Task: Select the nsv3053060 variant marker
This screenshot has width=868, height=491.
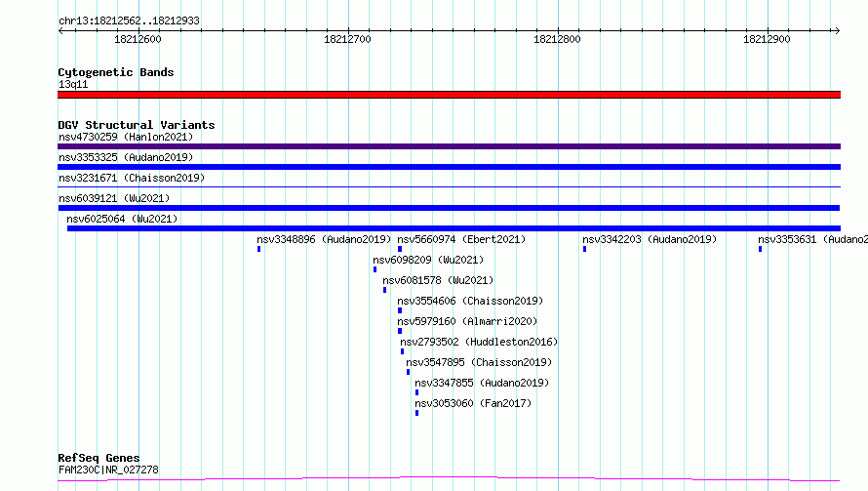Action: pos(416,413)
